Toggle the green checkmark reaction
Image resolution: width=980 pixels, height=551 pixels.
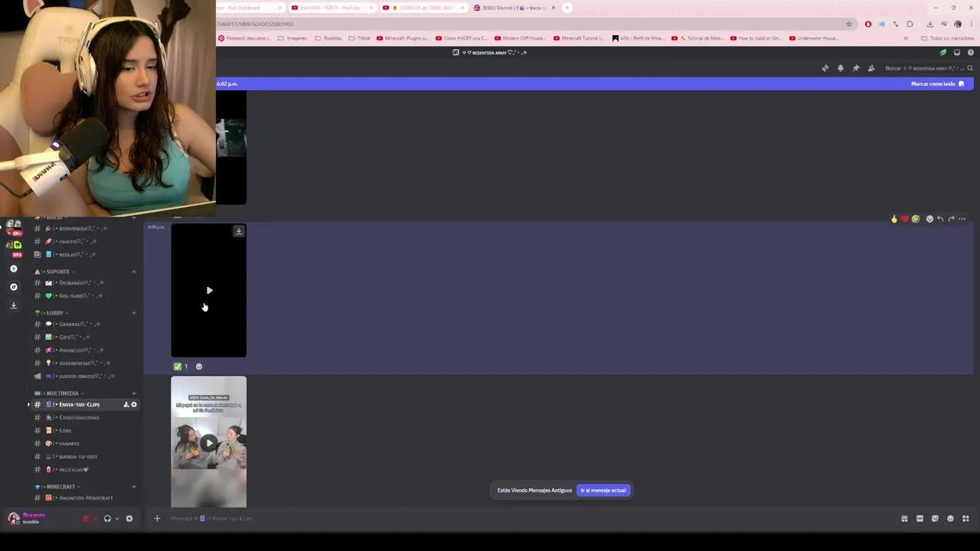click(x=181, y=367)
